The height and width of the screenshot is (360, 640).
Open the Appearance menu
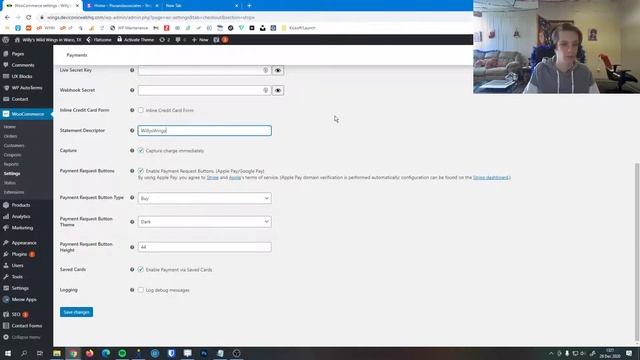tap(24, 243)
